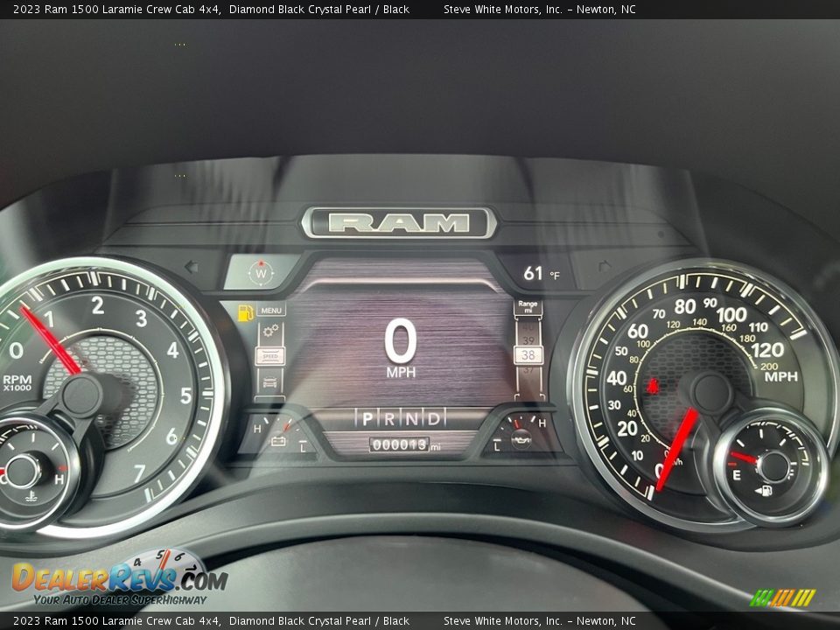Click the fuel pump icon on fuel gauge
Image resolution: width=840 pixels, height=630 pixels.
click(764, 491)
